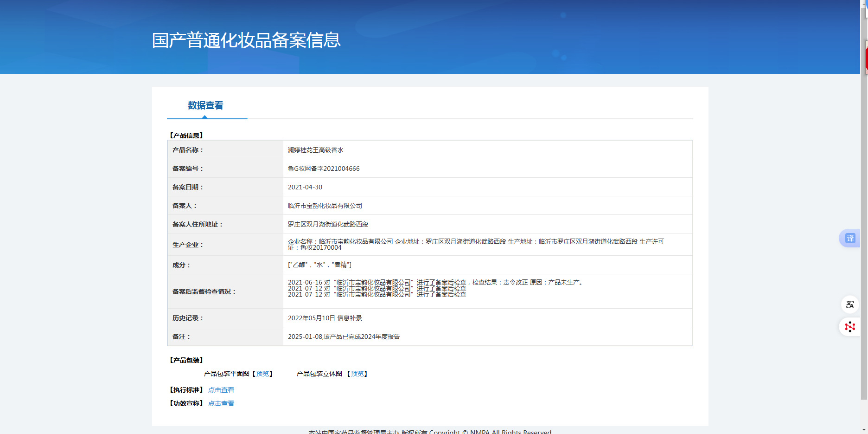Image resolution: width=868 pixels, height=434 pixels.
Task: Click the 【产品信息】 section heading
Action: (186, 136)
